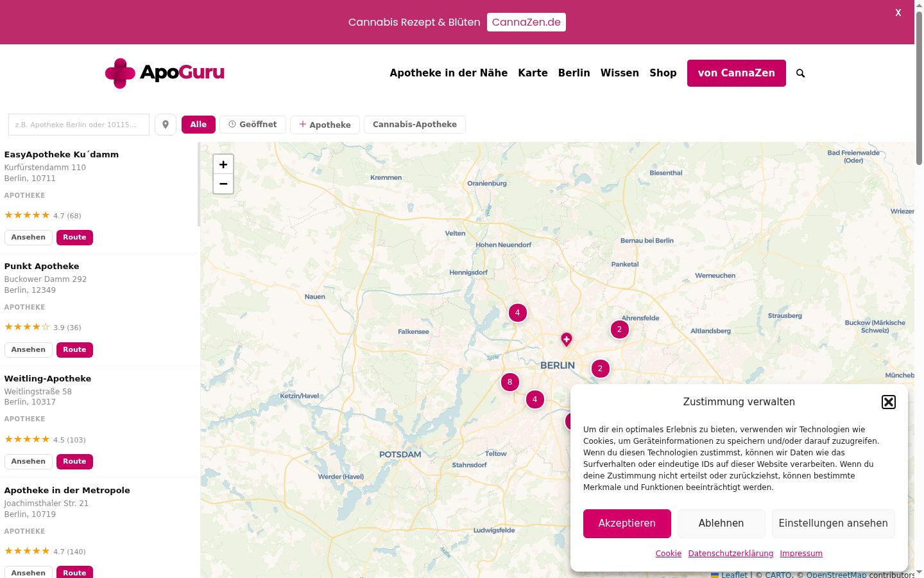Open the Berlin menu item

coord(574,73)
